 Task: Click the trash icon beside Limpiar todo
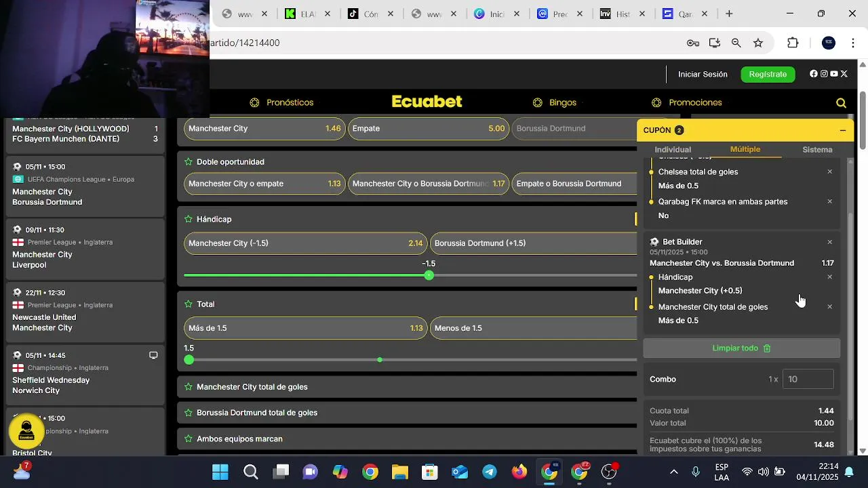coord(767,348)
